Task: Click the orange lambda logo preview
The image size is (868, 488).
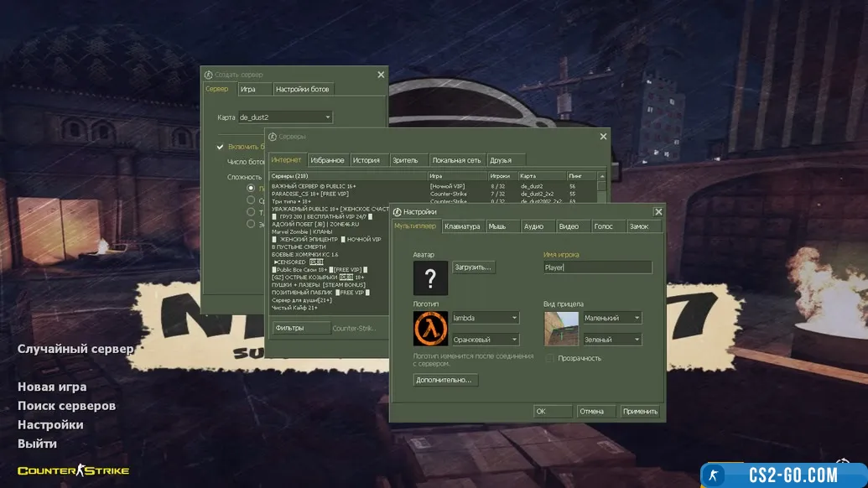Action: (430, 329)
